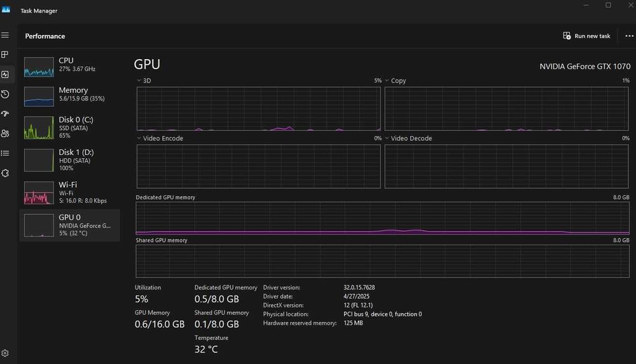Viewport: 636px width, 364px height.
Task: Click the Task Manager app icon
Action: click(6, 9)
